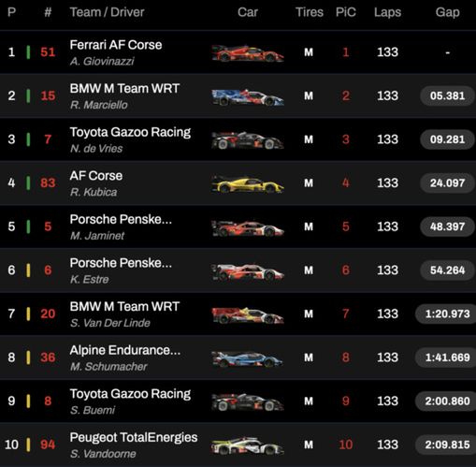Select the Toyota Gazoo Racing #7 car icon

tap(248, 140)
